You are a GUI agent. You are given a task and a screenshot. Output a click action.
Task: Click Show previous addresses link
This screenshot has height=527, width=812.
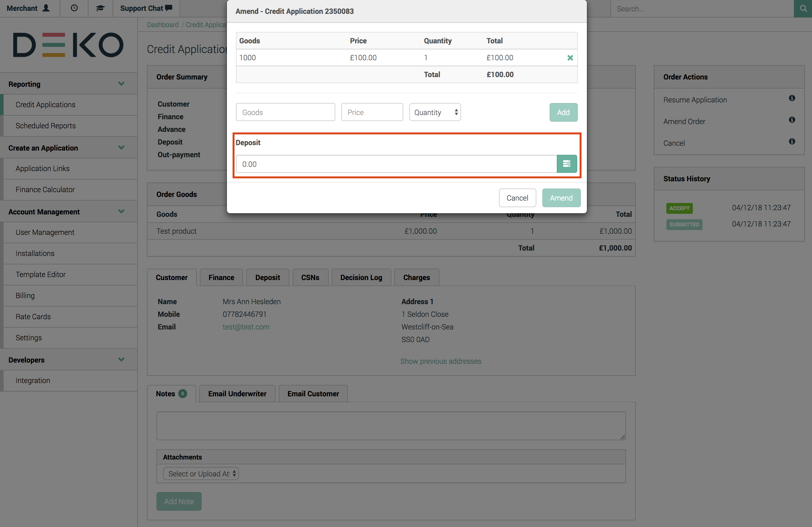coord(440,361)
